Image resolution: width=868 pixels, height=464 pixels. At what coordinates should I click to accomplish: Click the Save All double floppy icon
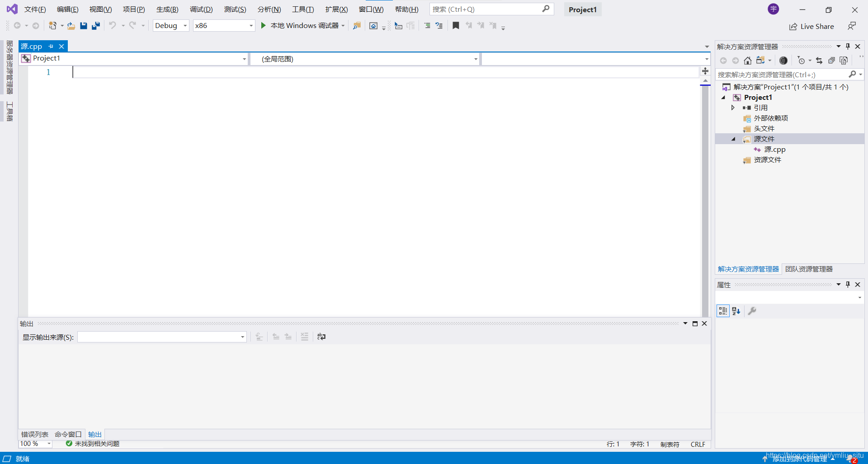coord(96,26)
